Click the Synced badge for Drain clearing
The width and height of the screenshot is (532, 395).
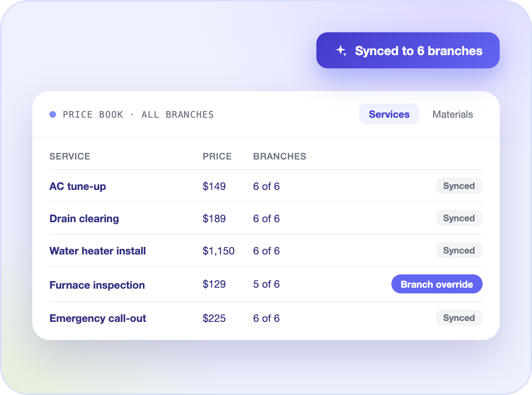point(459,218)
